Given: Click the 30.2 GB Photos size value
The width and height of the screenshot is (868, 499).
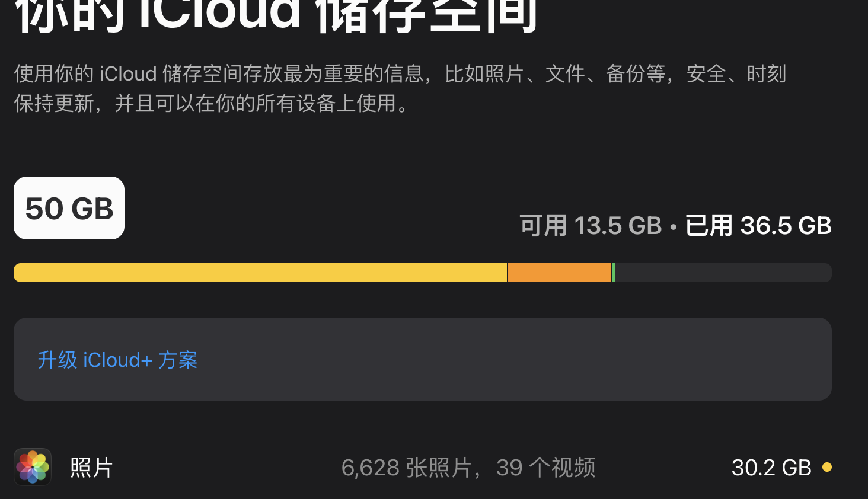Looking at the screenshot, I should pos(771,468).
